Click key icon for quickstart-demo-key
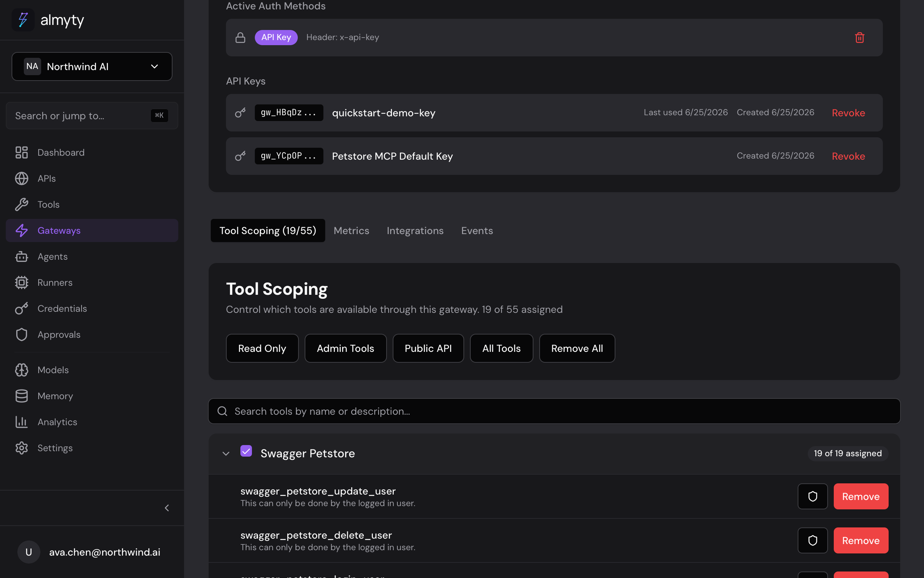 click(x=240, y=113)
